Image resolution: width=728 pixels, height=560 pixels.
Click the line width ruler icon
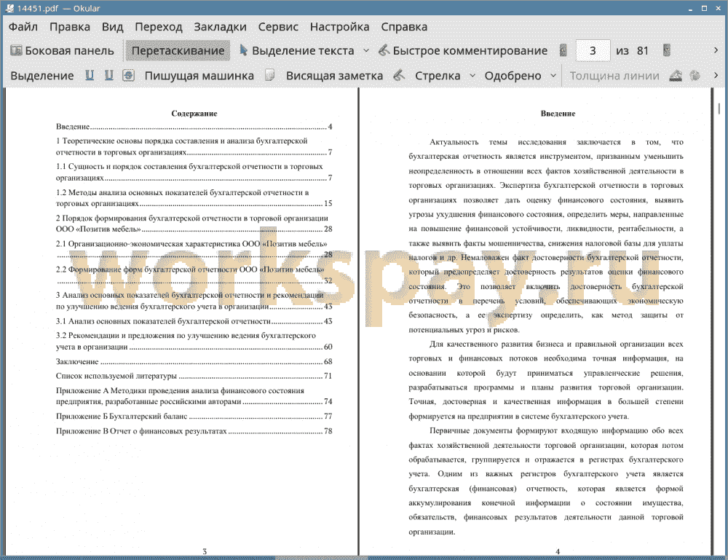(676, 76)
